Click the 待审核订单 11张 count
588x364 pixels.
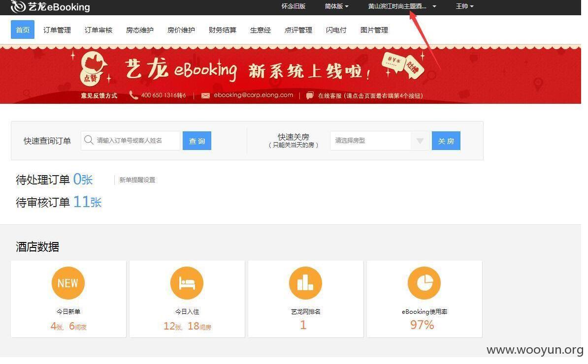point(87,202)
